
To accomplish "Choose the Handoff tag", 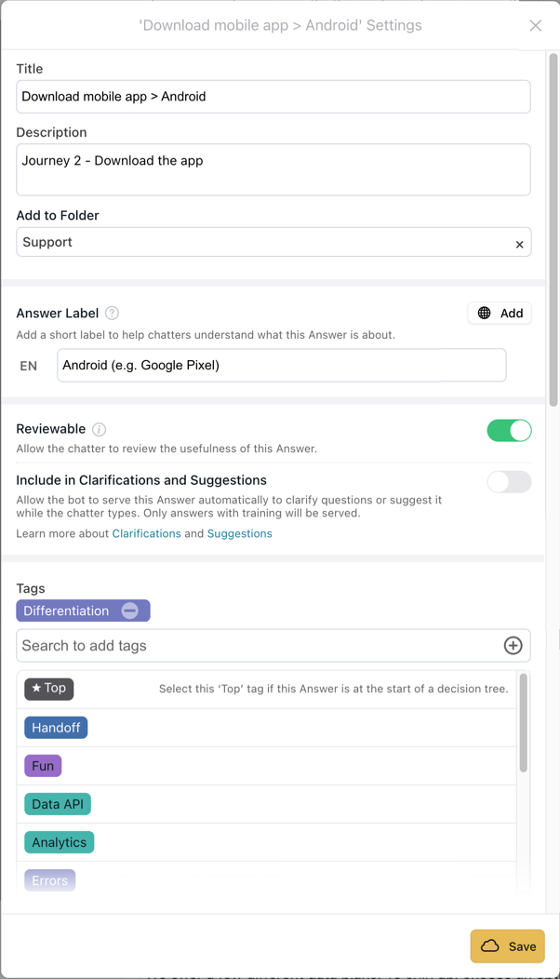I will tap(56, 728).
